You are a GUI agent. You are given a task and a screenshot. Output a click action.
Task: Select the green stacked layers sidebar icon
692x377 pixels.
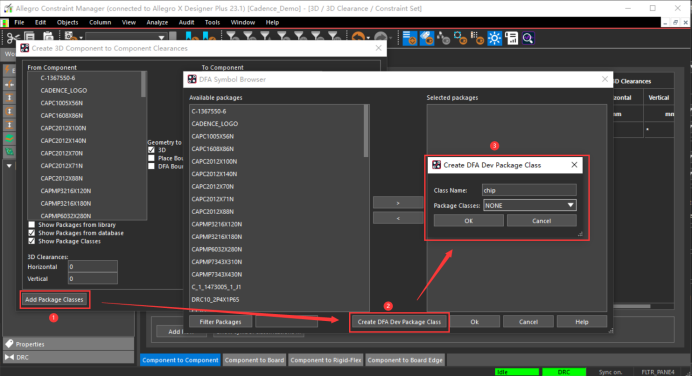click(9, 138)
